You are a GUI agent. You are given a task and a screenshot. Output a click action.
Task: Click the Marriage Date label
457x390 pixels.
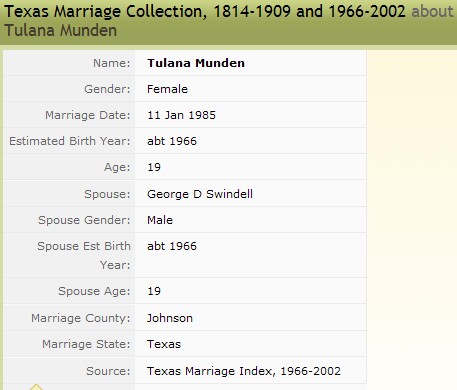point(88,115)
